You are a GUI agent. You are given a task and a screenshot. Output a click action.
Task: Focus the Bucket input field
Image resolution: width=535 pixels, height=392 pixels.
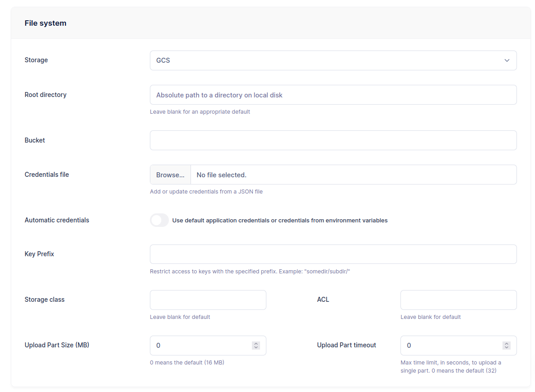[x=333, y=140]
